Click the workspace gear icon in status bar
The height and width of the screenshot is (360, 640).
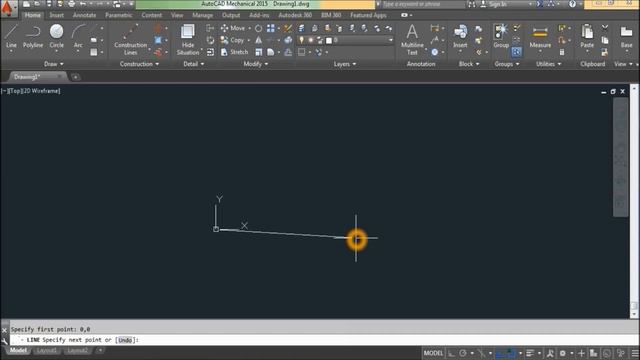pos(563,353)
